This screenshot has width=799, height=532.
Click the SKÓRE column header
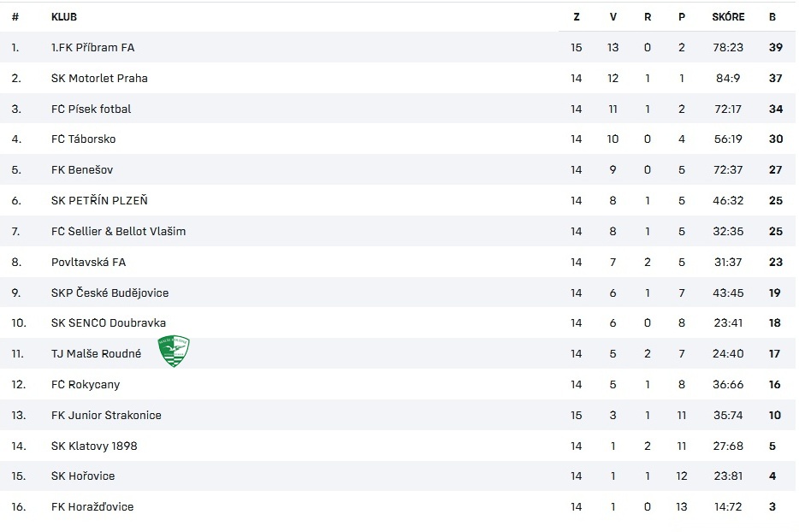728,17
